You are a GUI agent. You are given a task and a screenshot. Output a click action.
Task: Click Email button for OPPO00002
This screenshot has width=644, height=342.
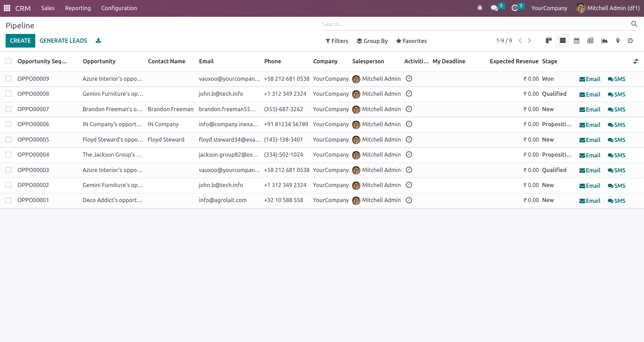[590, 186]
